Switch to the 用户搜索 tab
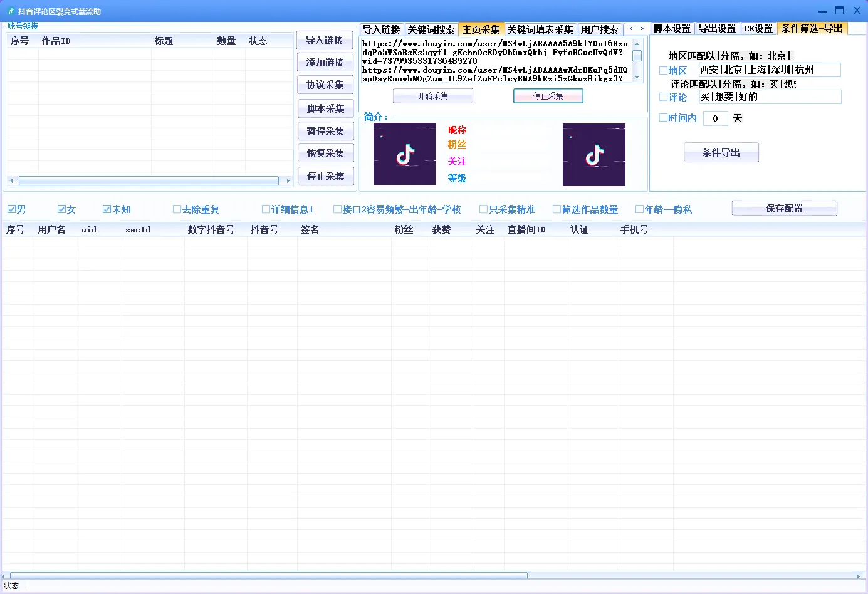This screenshot has height=594, width=868. 600,29
